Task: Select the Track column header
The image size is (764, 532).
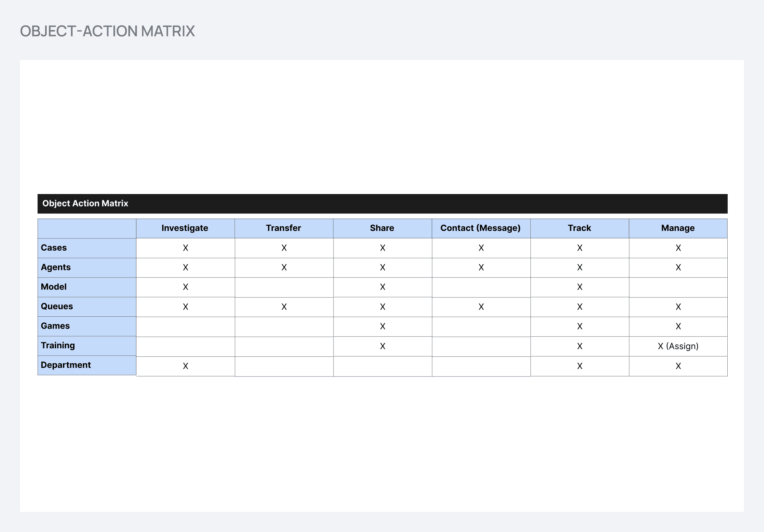Action: [579, 228]
